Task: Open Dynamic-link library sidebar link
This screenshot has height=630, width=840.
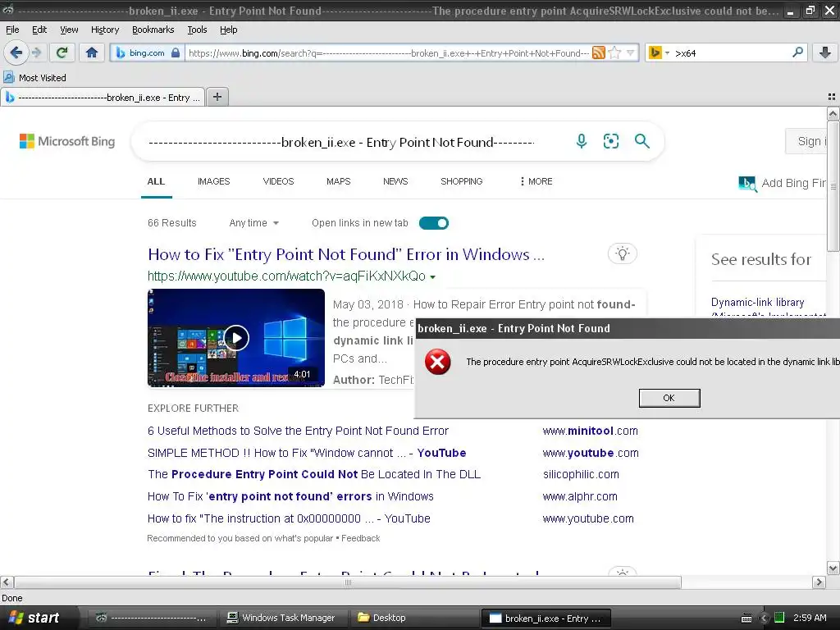Action: [x=757, y=302]
